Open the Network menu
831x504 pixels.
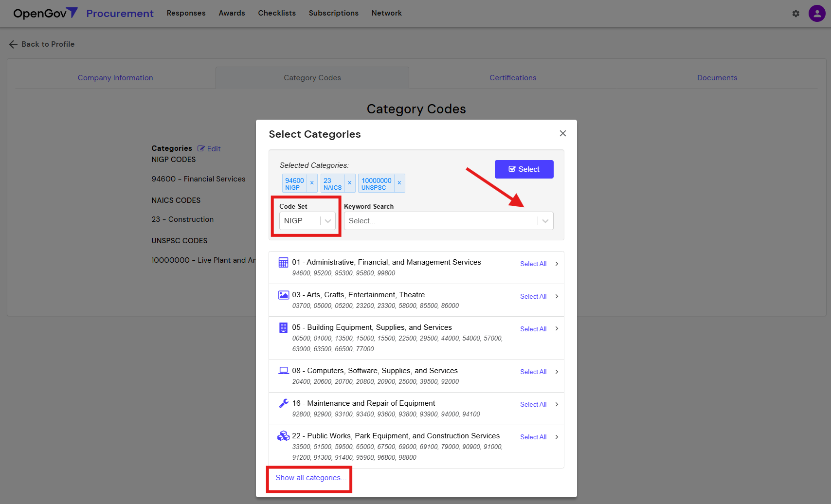[386, 13]
